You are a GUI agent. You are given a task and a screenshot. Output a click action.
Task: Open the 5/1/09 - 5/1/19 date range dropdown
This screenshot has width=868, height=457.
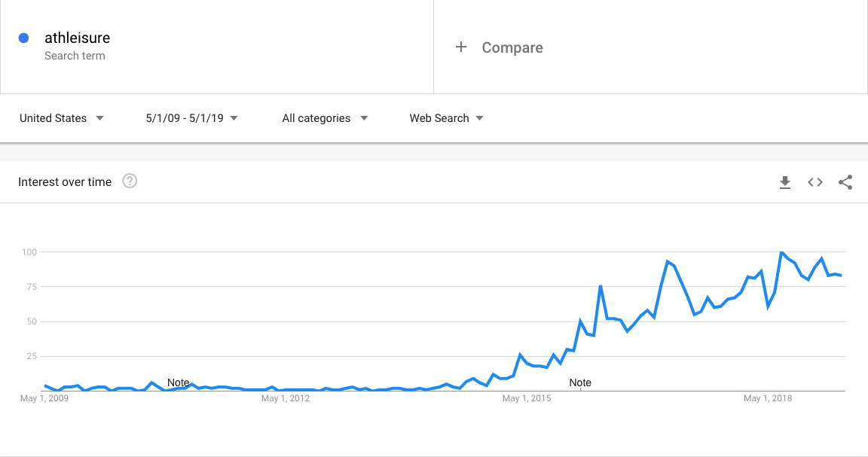(192, 118)
